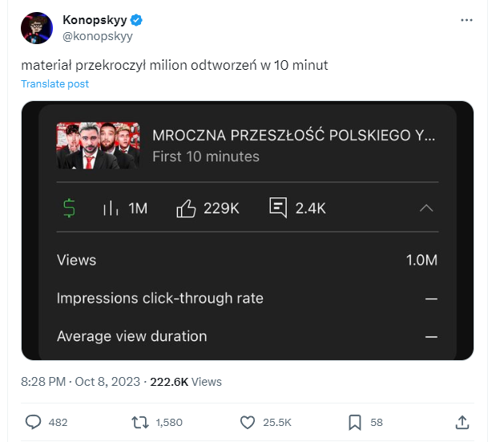
Task: Click the MROCZNA PRZESZŁOŚĆ POLSKIEGO video title
Action: tap(293, 135)
